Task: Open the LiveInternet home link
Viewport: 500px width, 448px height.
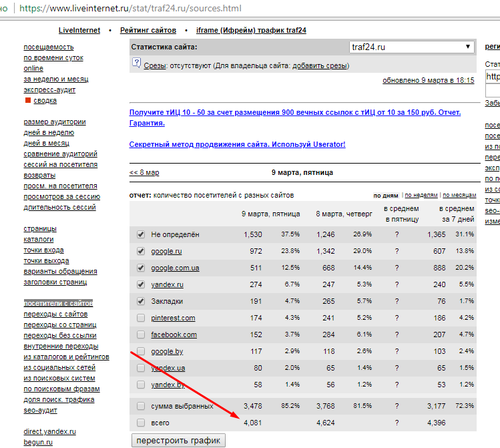Action: [79, 31]
